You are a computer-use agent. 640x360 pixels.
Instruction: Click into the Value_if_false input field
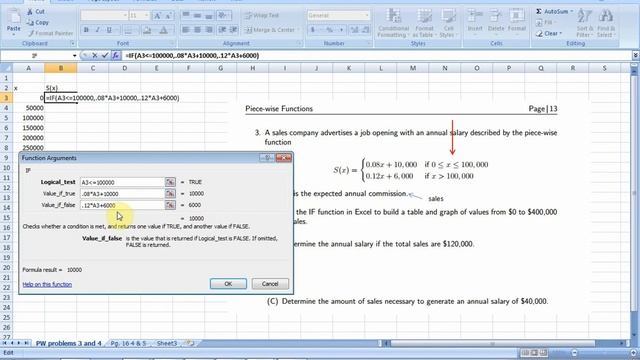coord(122,205)
